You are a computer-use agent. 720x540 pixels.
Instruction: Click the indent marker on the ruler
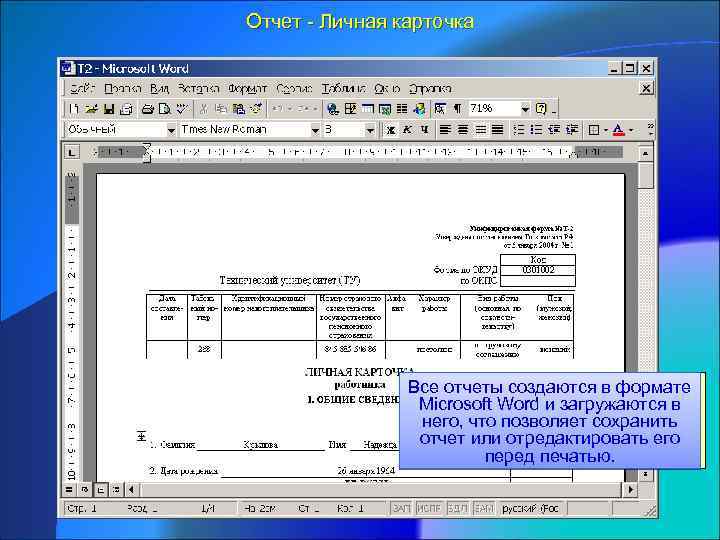(x=146, y=152)
